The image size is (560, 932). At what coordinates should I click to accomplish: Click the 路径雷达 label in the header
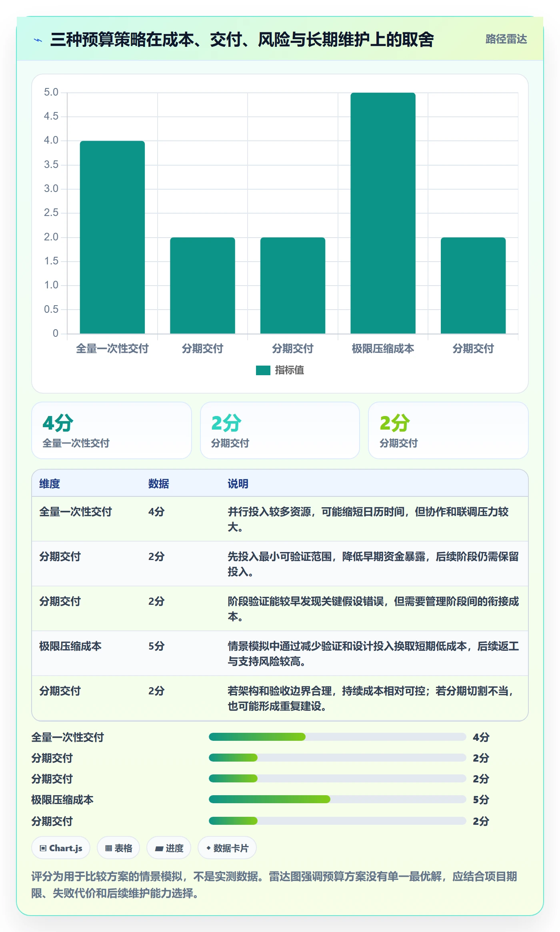[x=506, y=39]
